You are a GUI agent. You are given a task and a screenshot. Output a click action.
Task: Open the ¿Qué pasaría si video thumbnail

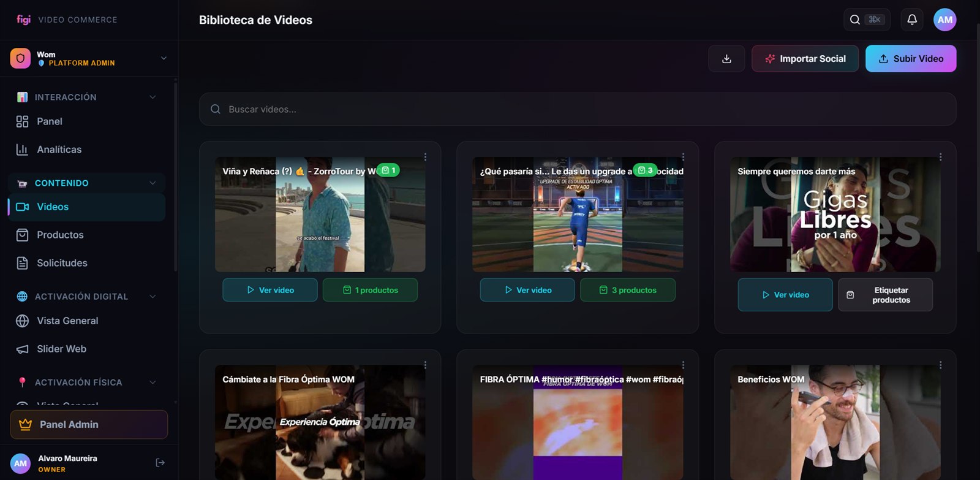coord(578,215)
